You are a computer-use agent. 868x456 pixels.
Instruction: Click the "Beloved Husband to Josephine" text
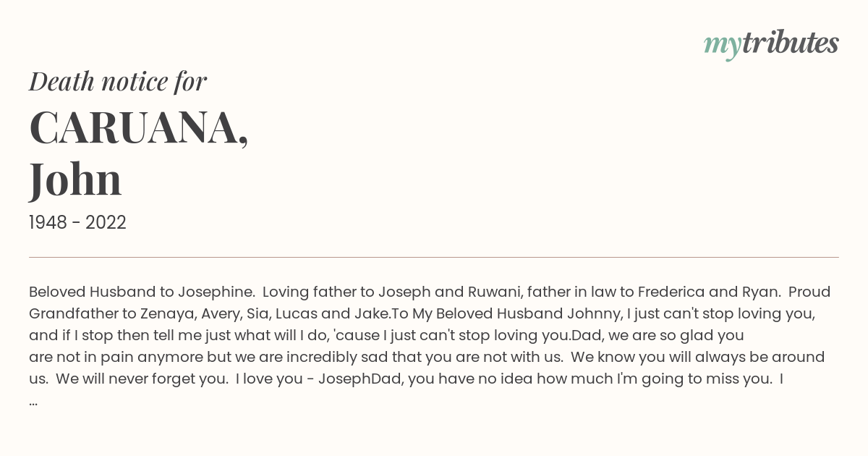[142, 292]
